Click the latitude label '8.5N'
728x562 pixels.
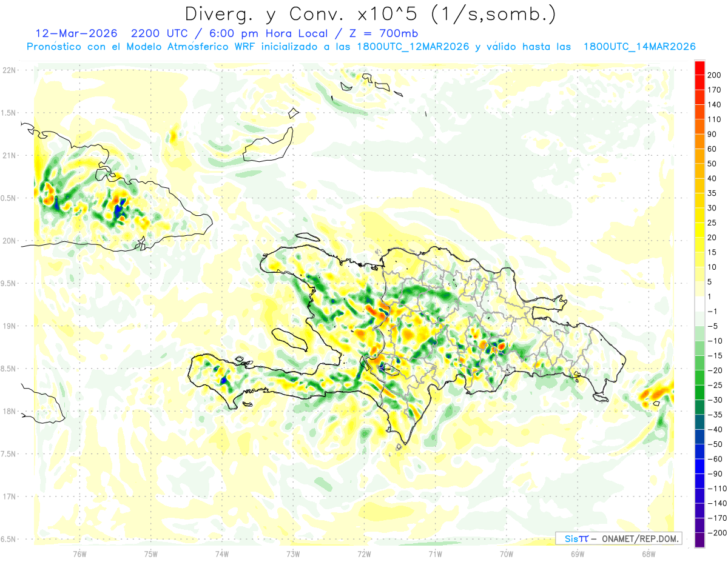(x=9, y=369)
